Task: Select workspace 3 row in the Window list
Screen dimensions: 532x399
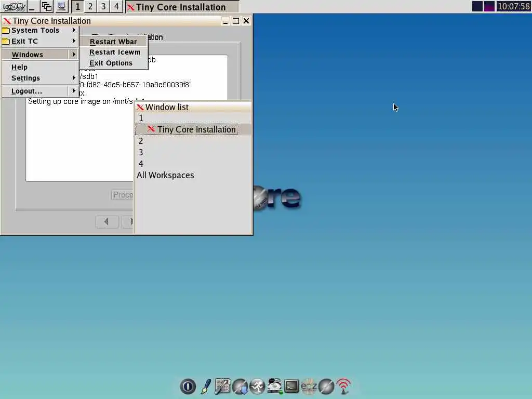Action: 193,152
